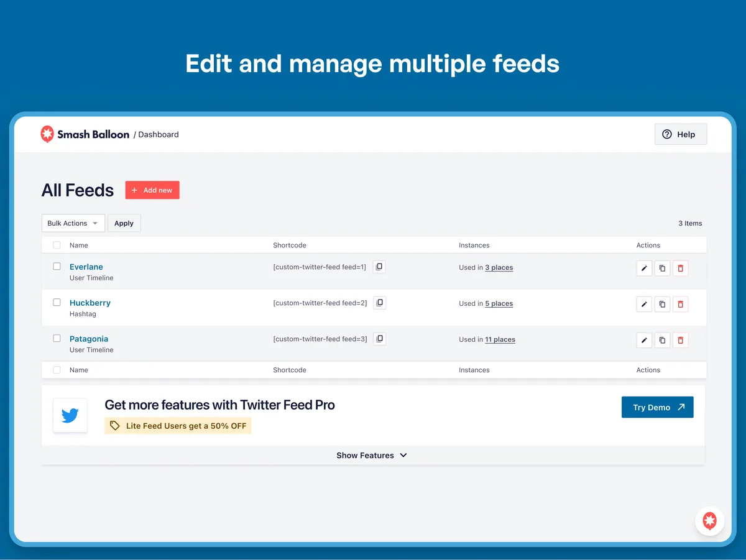Click the Dashboard breadcrumb

[x=159, y=134]
